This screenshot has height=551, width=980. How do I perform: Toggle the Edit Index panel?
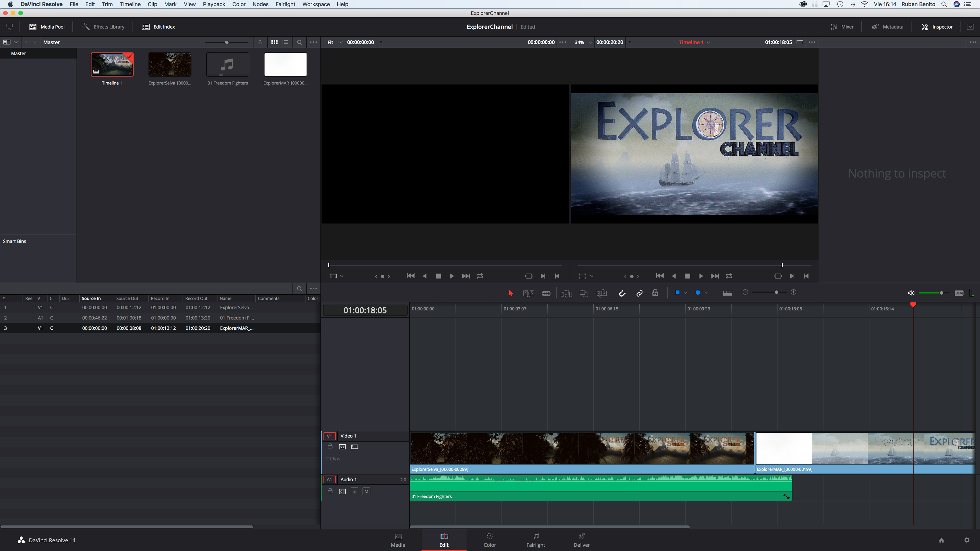pos(159,27)
